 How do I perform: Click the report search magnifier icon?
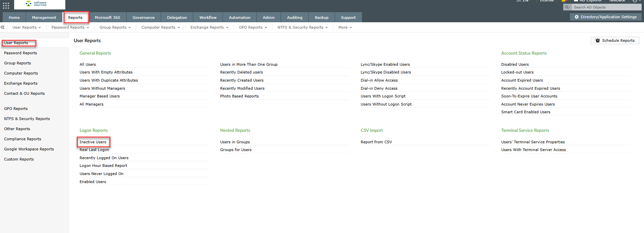click(x=3, y=27)
